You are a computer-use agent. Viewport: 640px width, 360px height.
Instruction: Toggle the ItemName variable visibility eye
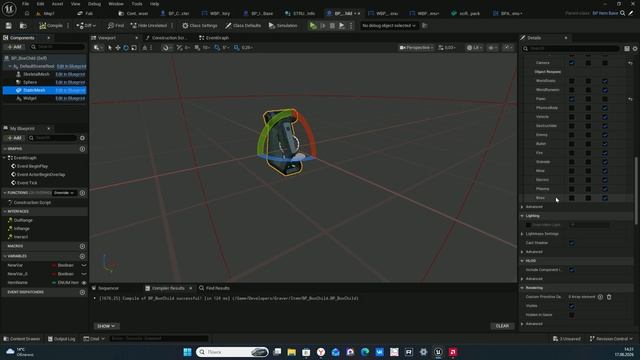pos(84,282)
